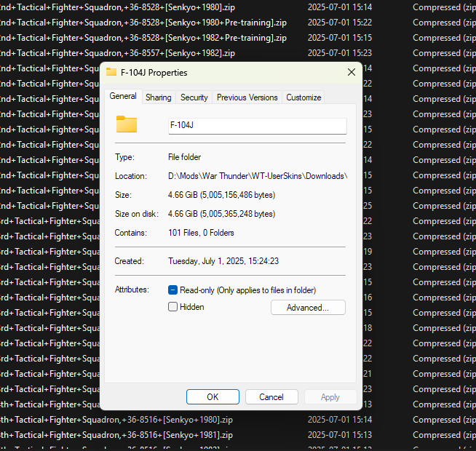Click date 2025-07-01 15:13 of 36-8516 Senkyo+1981 row
This screenshot has width=476, height=451.
340,435
